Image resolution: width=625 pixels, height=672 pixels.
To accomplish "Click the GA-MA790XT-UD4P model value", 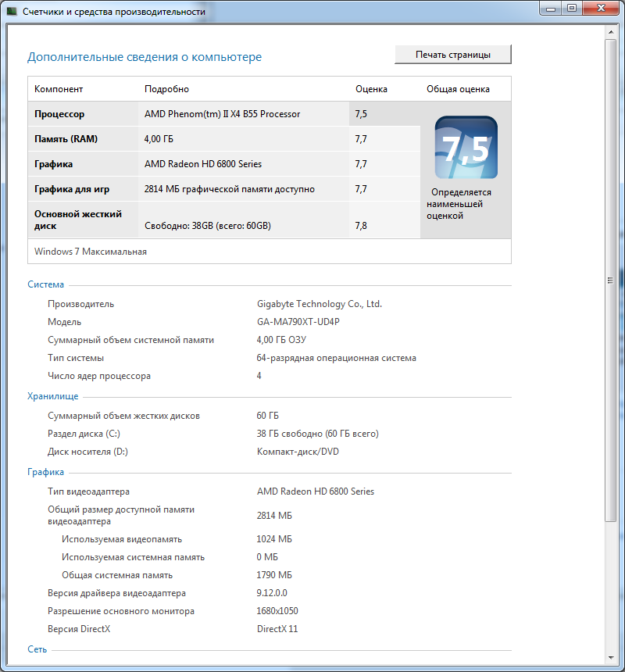I will coord(298,322).
